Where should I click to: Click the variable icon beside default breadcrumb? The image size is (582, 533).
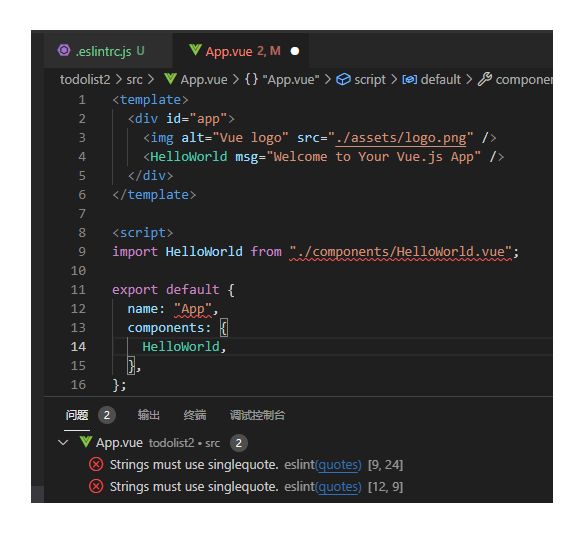410,79
